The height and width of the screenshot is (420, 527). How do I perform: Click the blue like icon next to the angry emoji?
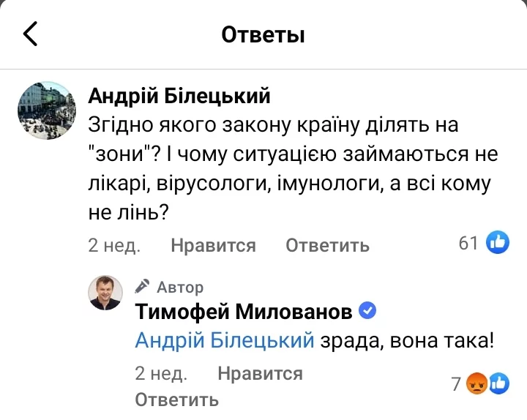point(498,383)
